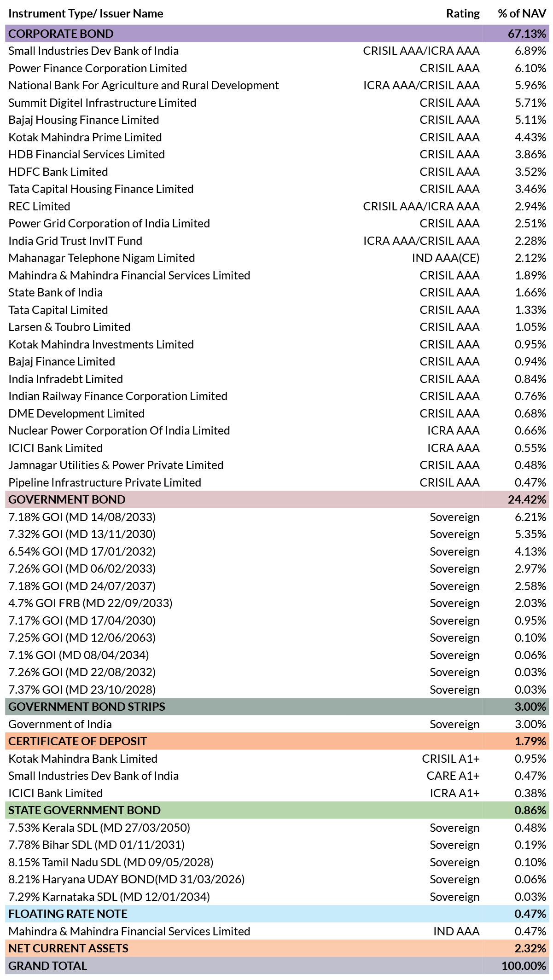The width and height of the screenshot is (553, 980).
Task: Click the GOVERNMENT BOND category row
Action: (x=277, y=499)
